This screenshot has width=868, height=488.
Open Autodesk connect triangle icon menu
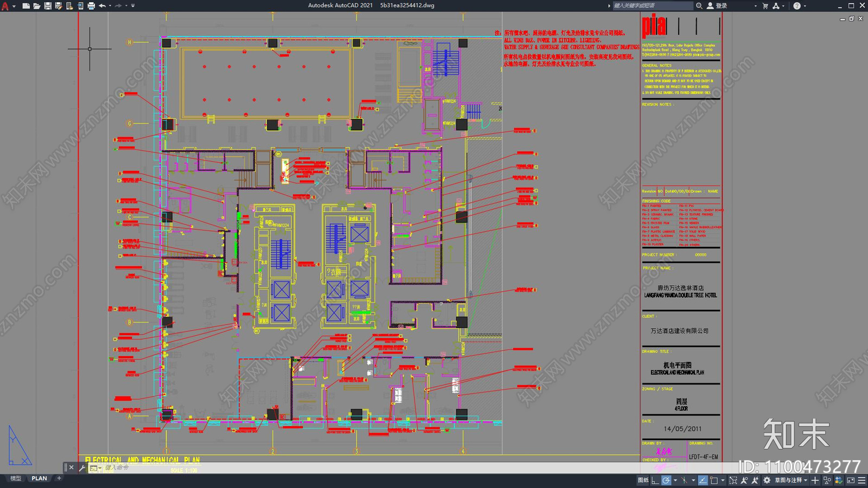point(776,6)
